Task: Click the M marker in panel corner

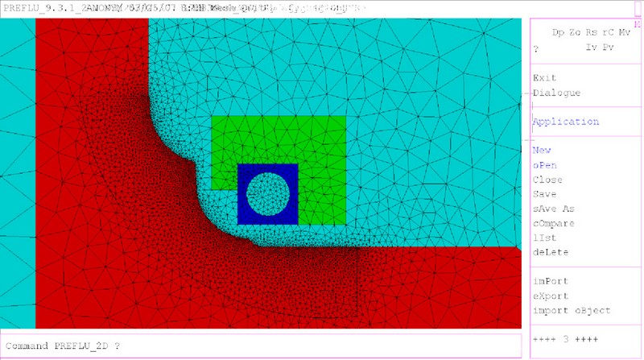Action: pyautogui.click(x=638, y=24)
